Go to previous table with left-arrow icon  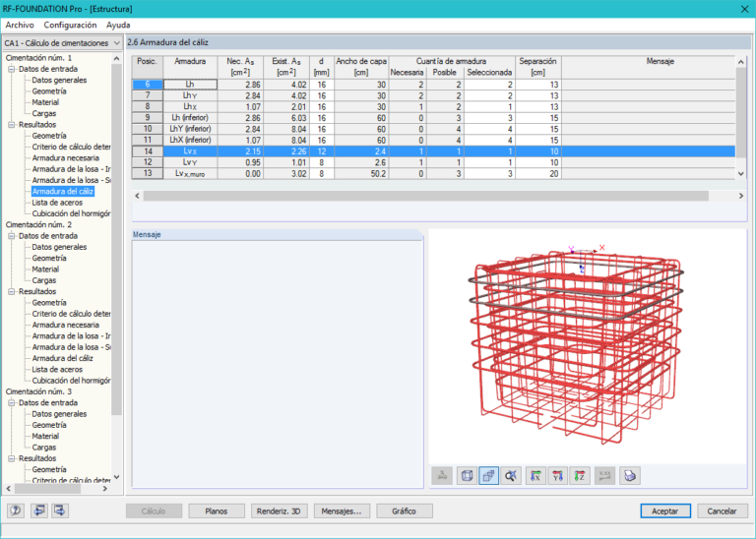(x=39, y=510)
